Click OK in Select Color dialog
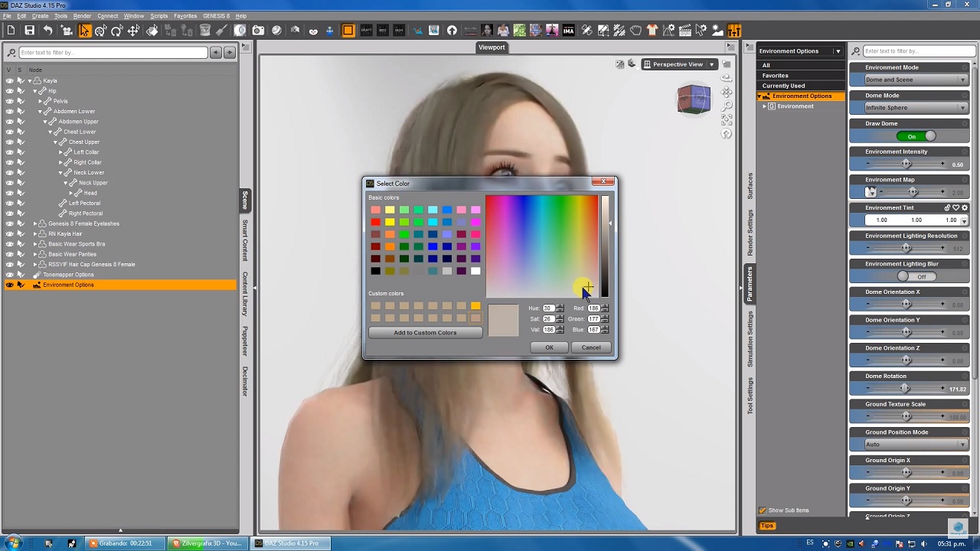 [x=549, y=347]
